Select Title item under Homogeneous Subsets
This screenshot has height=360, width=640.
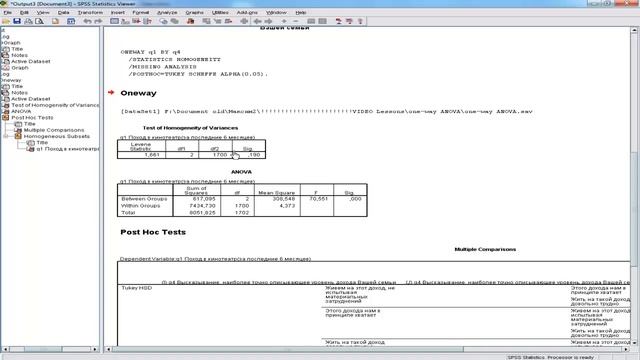(x=42, y=142)
